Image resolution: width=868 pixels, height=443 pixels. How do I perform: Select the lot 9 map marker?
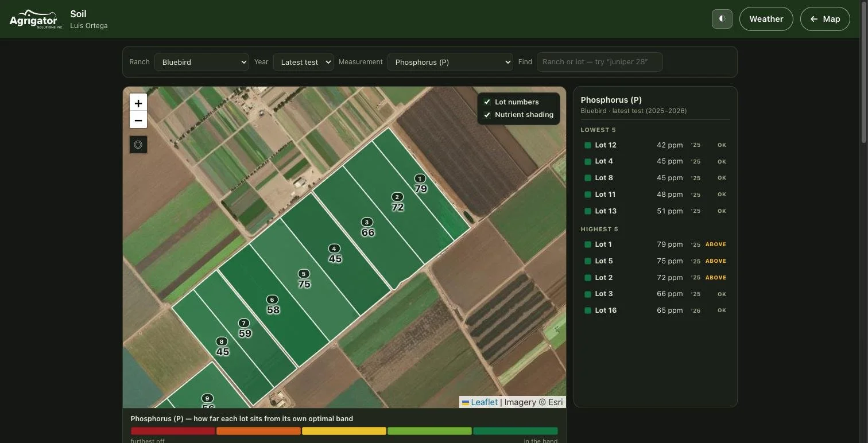(x=208, y=398)
